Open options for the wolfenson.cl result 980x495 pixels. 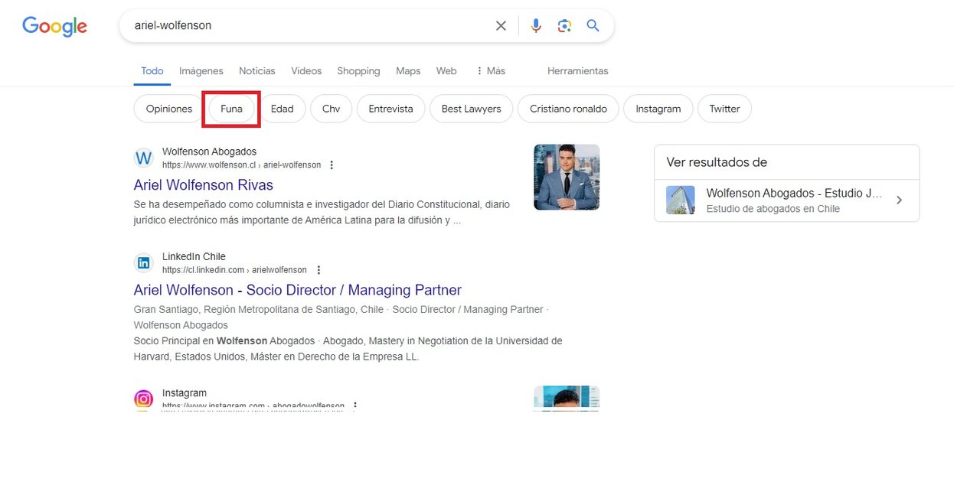(x=332, y=165)
